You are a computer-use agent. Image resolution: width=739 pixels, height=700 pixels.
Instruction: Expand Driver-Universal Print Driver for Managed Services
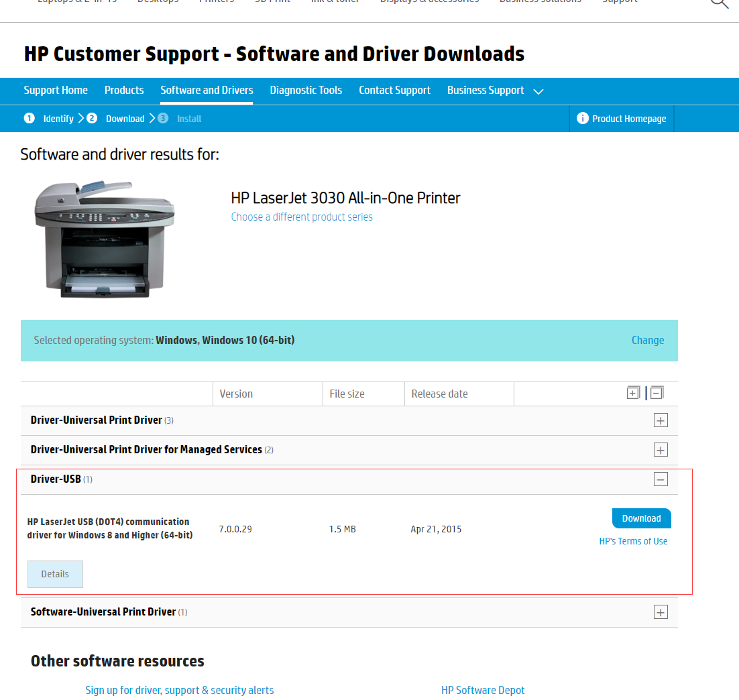tap(661, 449)
